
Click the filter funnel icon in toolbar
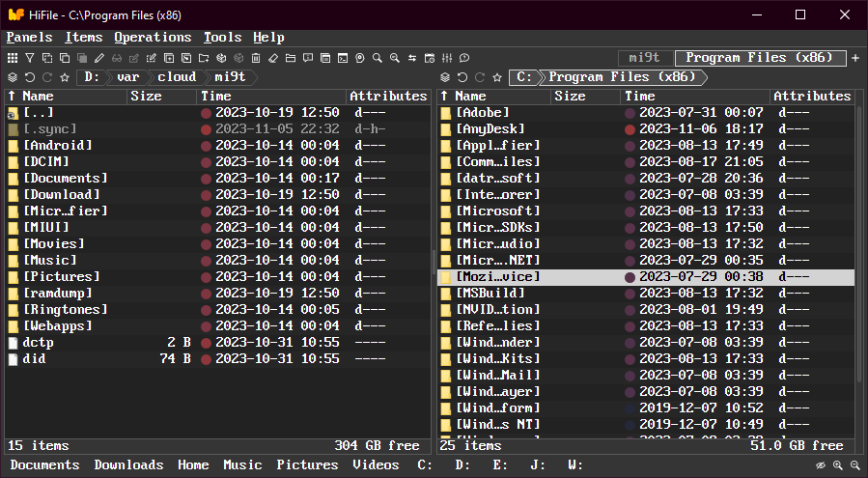click(x=29, y=58)
